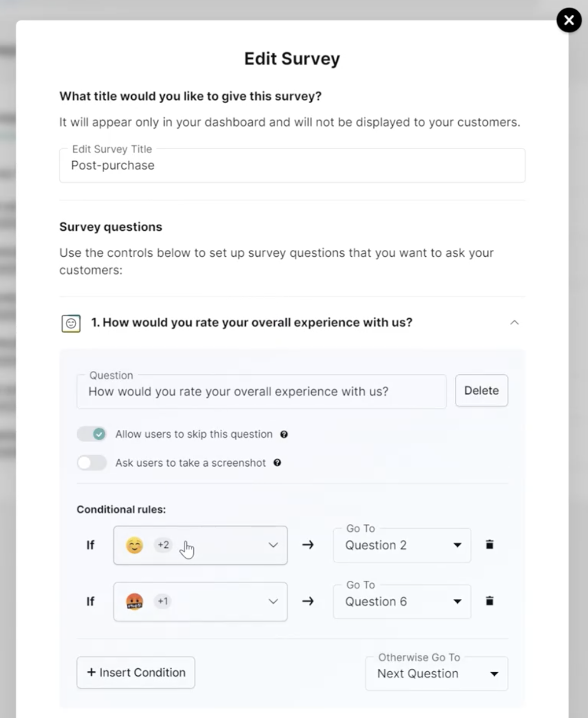Open help tooltip for screenshot option

pyautogui.click(x=277, y=463)
